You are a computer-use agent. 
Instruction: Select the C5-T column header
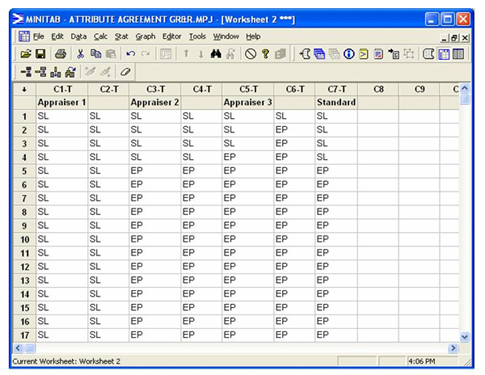[248, 89]
